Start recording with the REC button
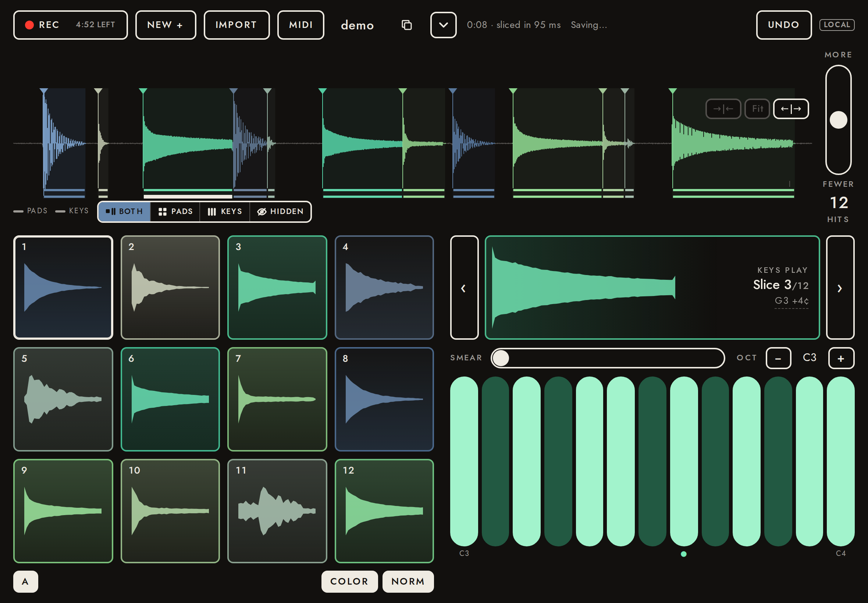Image resolution: width=868 pixels, height=603 pixels. tap(70, 25)
